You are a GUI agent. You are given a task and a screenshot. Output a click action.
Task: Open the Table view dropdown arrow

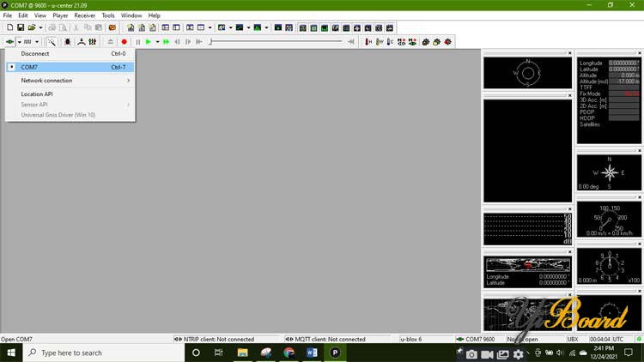click(x=210, y=27)
